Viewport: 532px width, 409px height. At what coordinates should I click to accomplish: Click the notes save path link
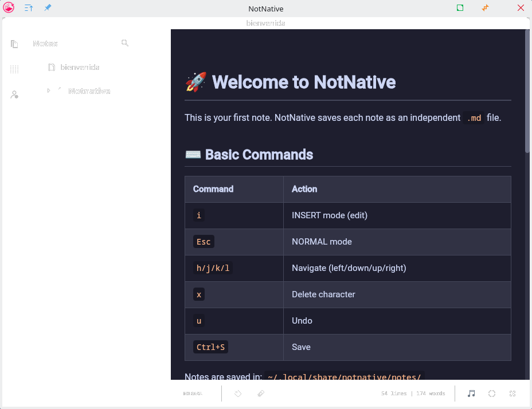pyautogui.click(x=344, y=377)
